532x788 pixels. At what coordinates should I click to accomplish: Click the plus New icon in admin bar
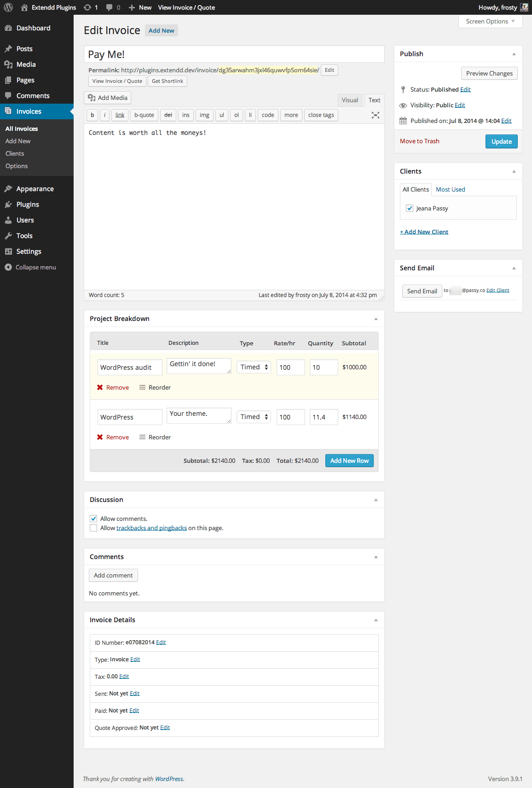[x=132, y=7]
